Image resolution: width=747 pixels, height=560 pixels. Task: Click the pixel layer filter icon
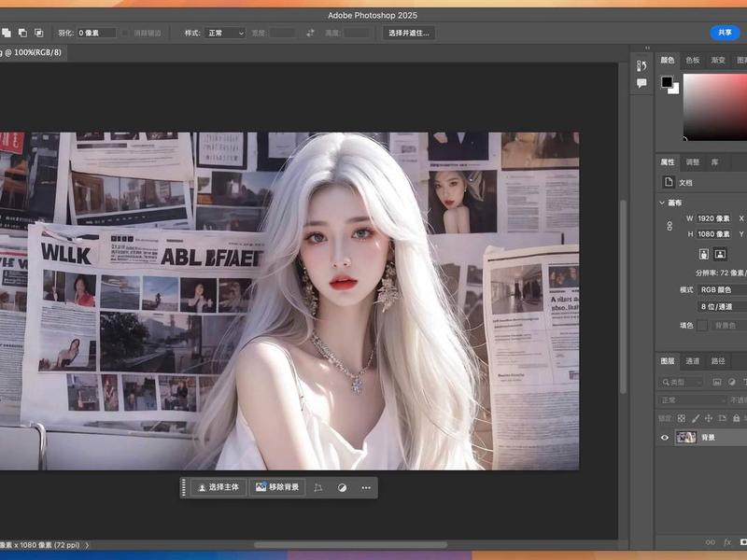(x=716, y=382)
